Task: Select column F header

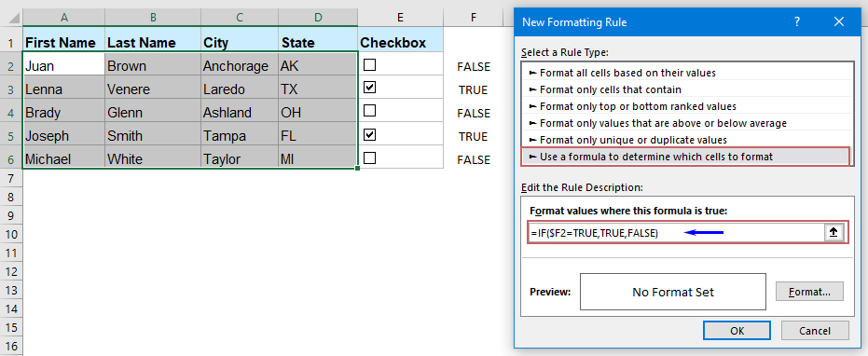Action: coord(474,17)
